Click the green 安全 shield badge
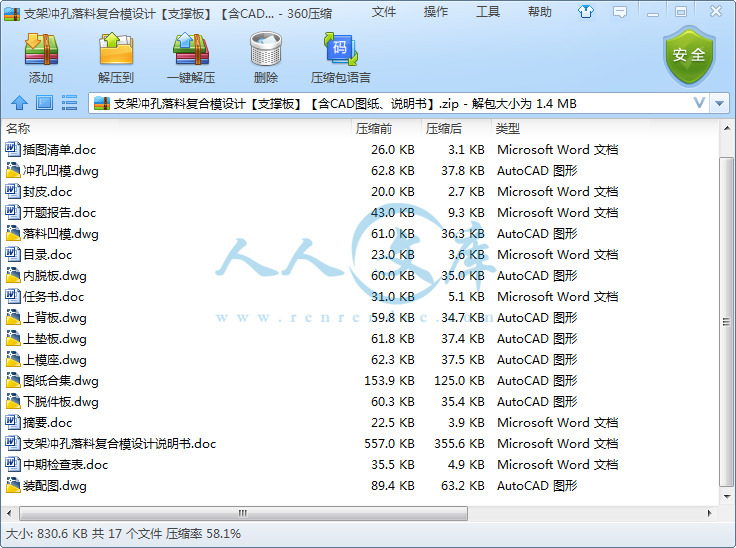Image resolution: width=736 pixels, height=548 pixels. (x=689, y=55)
